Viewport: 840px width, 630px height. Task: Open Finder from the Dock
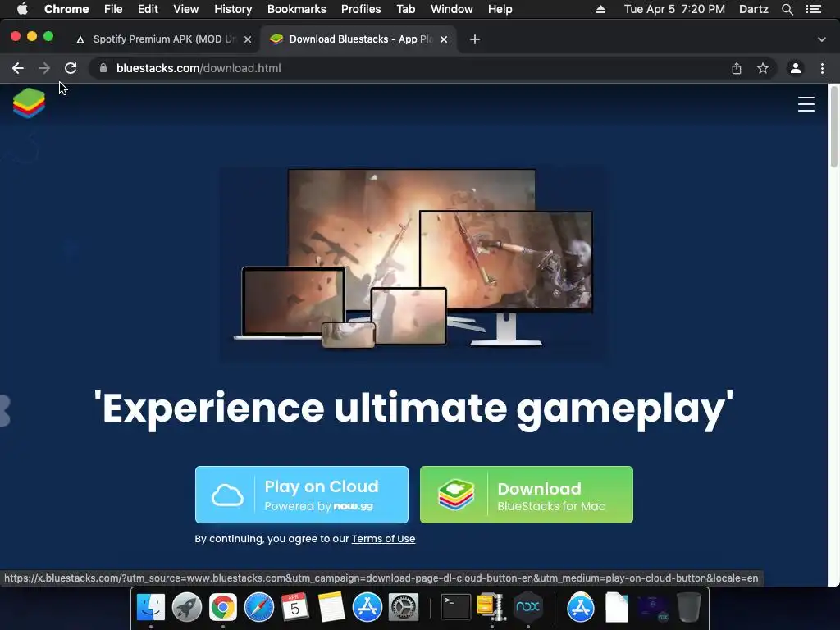[x=151, y=607]
